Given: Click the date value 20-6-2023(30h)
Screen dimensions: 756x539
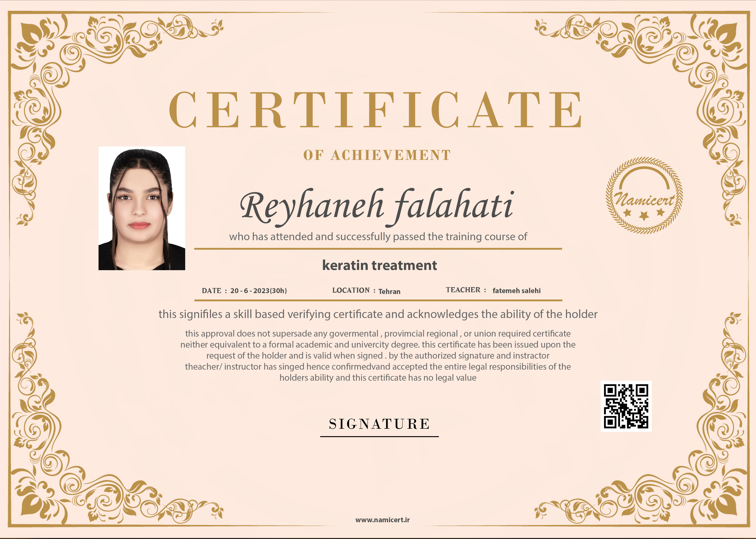Looking at the screenshot, I should point(258,291).
